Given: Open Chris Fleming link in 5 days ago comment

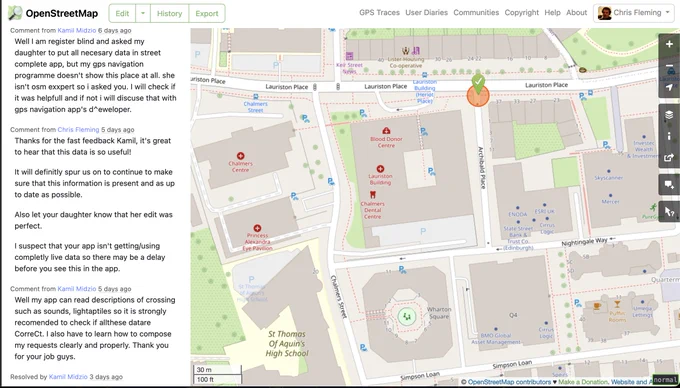Looking at the screenshot, I should 78,130.
